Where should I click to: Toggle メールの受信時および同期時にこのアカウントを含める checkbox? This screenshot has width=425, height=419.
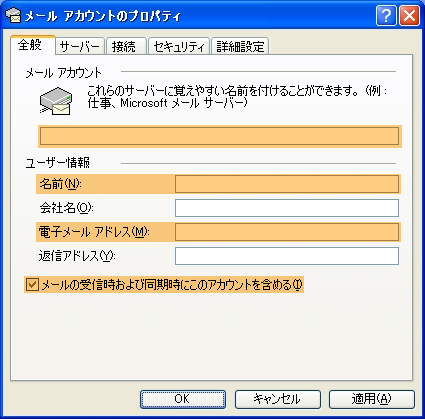coord(32,285)
